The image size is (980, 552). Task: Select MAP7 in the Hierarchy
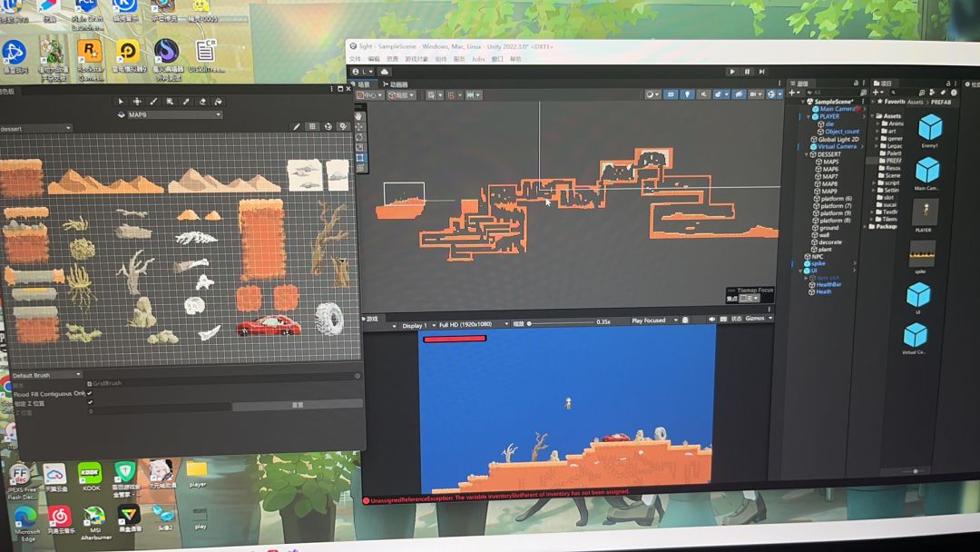tap(830, 176)
